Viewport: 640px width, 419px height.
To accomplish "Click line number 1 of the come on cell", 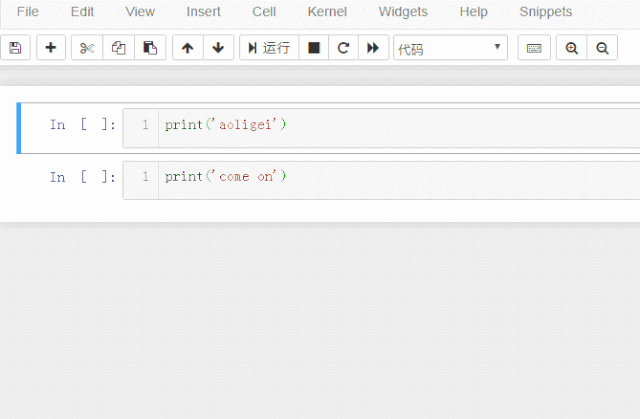I will [x=145, y=176].
